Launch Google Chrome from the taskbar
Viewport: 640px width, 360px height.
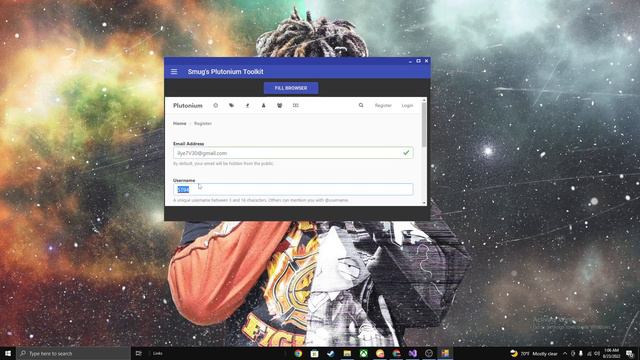coord(298,353)
